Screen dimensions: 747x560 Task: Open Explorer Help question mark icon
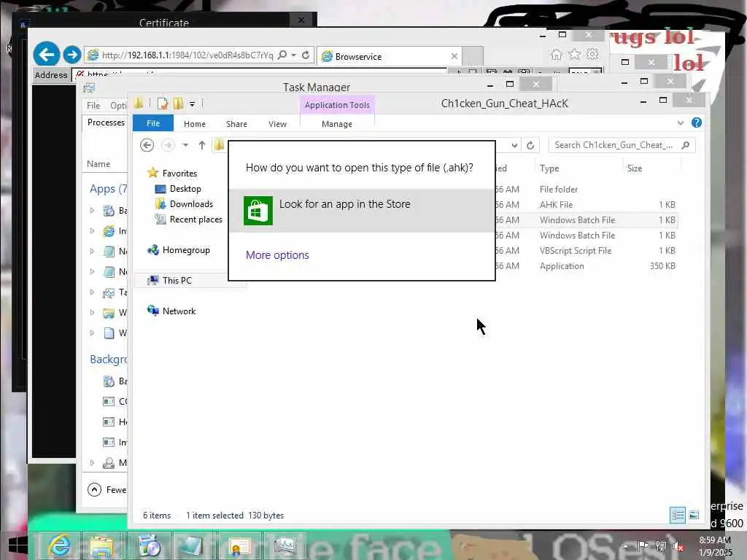697,122
